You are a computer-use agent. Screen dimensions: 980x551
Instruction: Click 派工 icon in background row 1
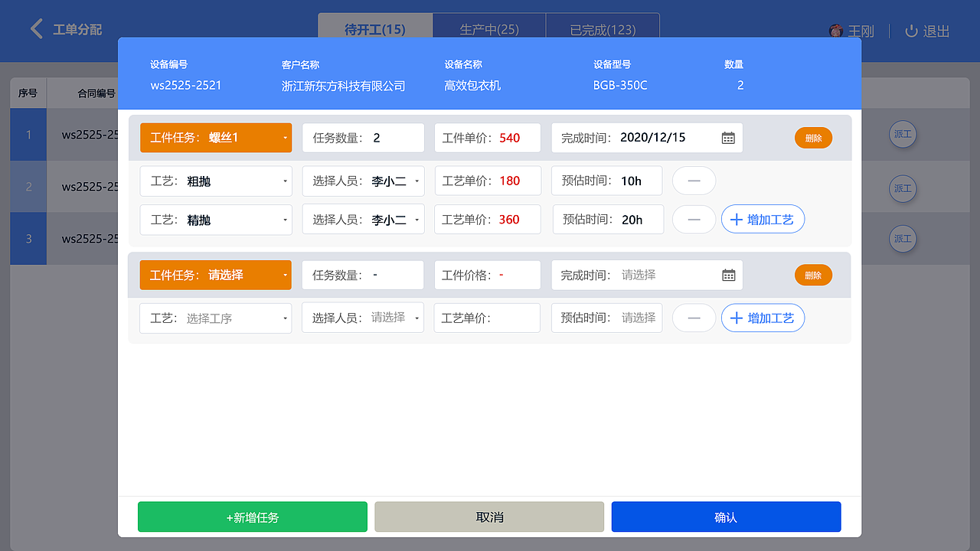903,134
